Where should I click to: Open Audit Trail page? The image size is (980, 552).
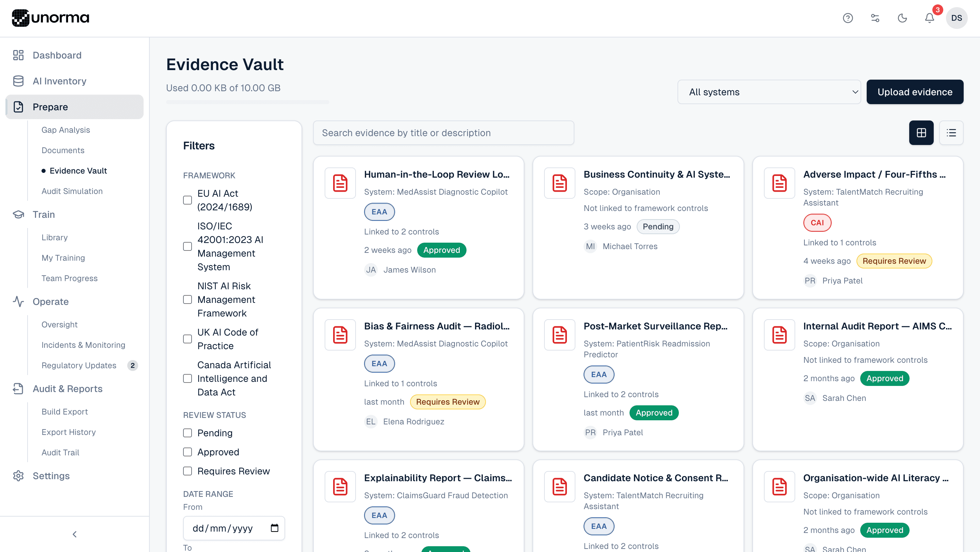pyautogui.click(x=60, y=453)
